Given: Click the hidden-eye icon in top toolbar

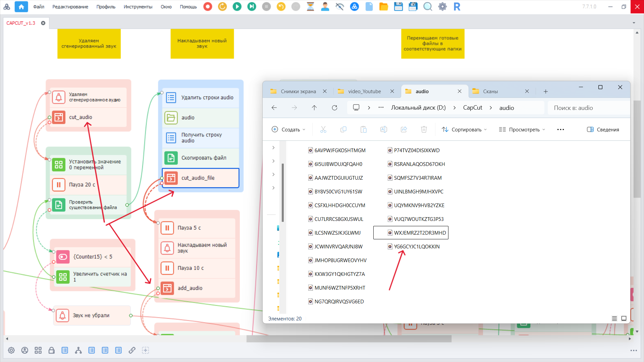Looking at the screenshot, I should pos(339,6).
